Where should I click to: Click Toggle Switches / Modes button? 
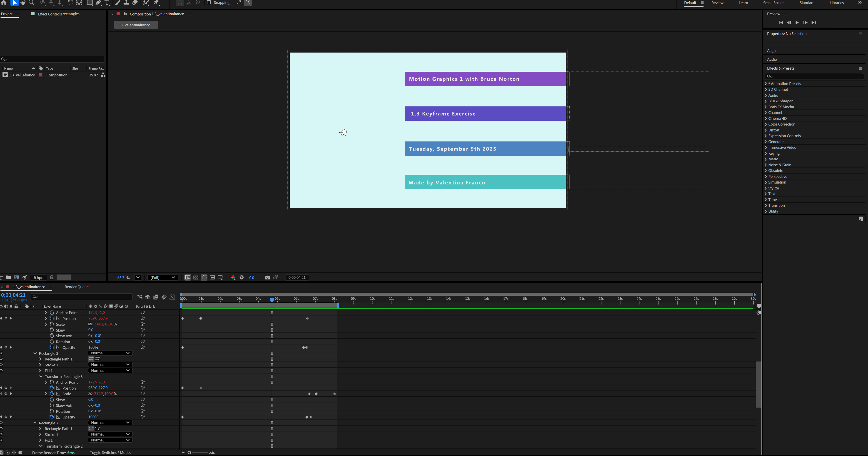point(110,453)
